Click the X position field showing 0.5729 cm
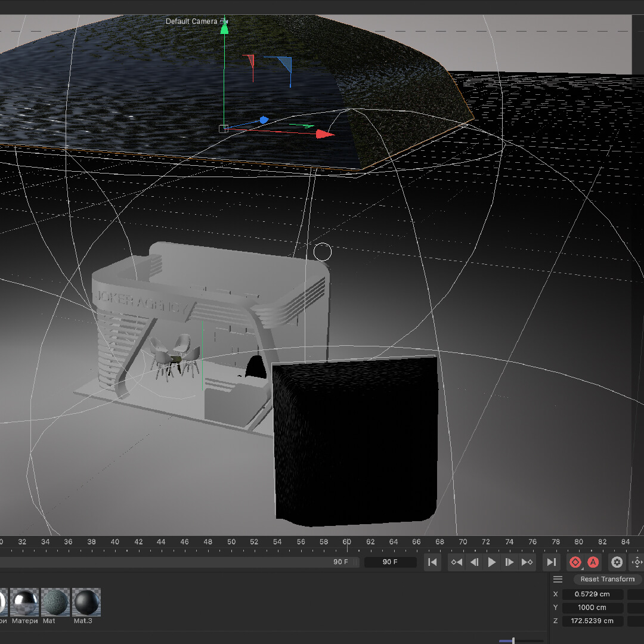644x644 pixels. [x=592, y=594]
